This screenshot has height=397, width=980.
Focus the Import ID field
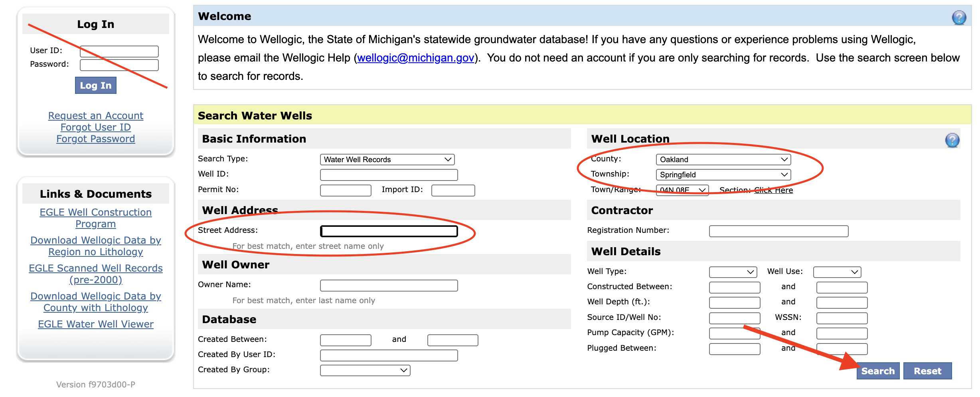(453, 190)
